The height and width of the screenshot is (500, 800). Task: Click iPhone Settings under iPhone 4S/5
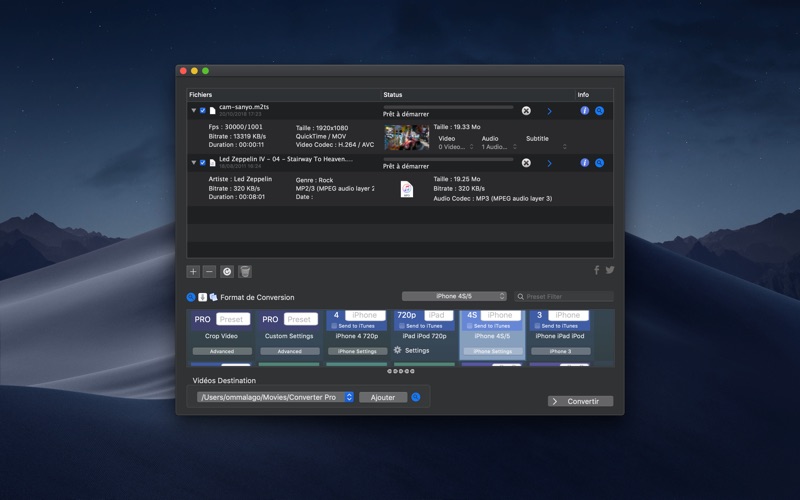(x=493, y=351)
